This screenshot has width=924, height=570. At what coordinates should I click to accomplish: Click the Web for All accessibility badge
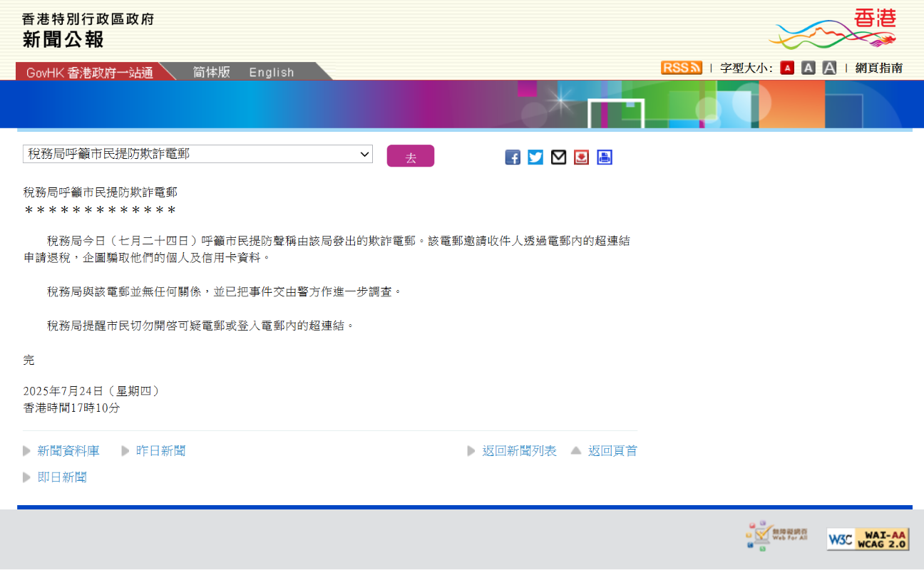tap(777, 535)
